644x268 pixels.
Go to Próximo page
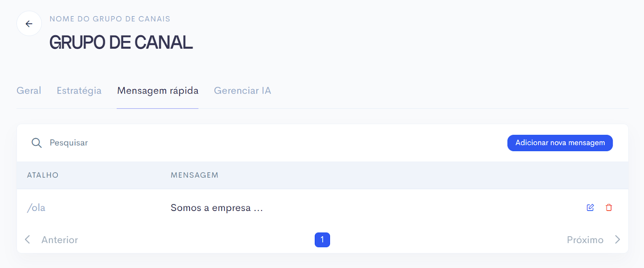tap(585, 240)
